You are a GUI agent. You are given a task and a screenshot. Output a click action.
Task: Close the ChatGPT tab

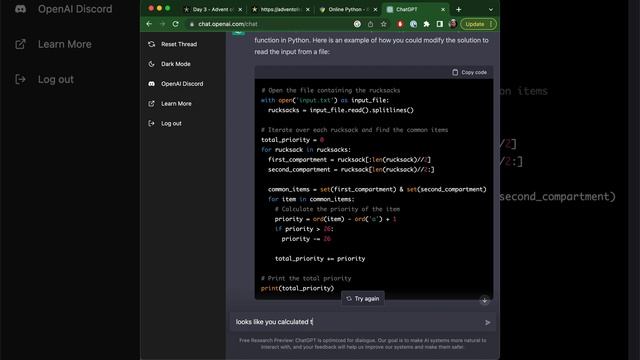(x=443, y=9)
